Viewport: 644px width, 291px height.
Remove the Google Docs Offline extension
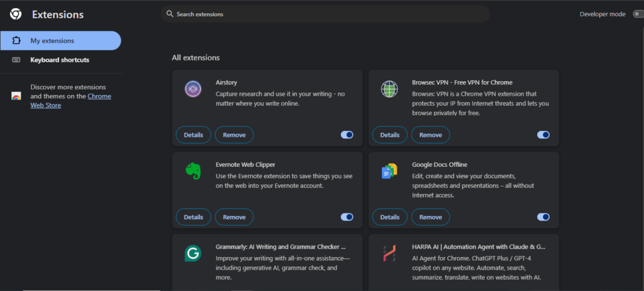pyautogui.click(x=430, y=217)
